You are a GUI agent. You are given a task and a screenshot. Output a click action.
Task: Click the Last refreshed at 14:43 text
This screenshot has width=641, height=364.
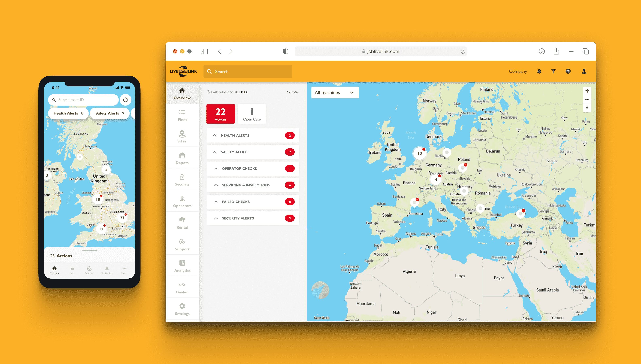click(x=227, y=92)
